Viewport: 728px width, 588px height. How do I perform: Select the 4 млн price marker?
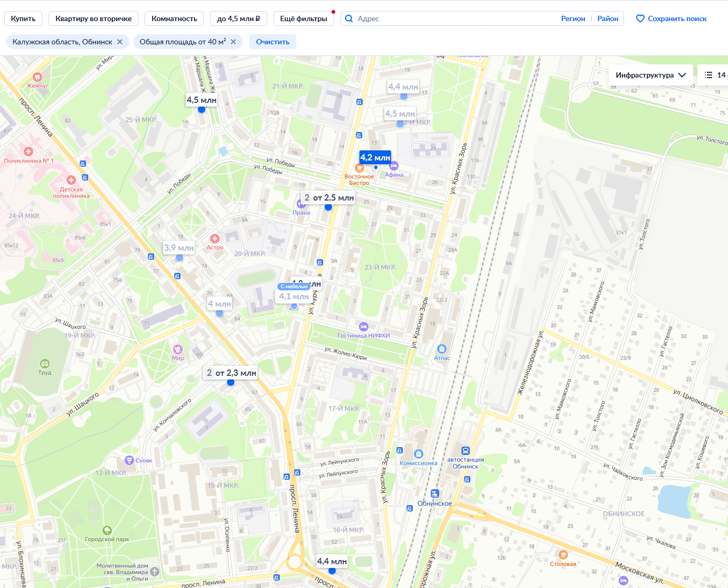coord(219,304)
